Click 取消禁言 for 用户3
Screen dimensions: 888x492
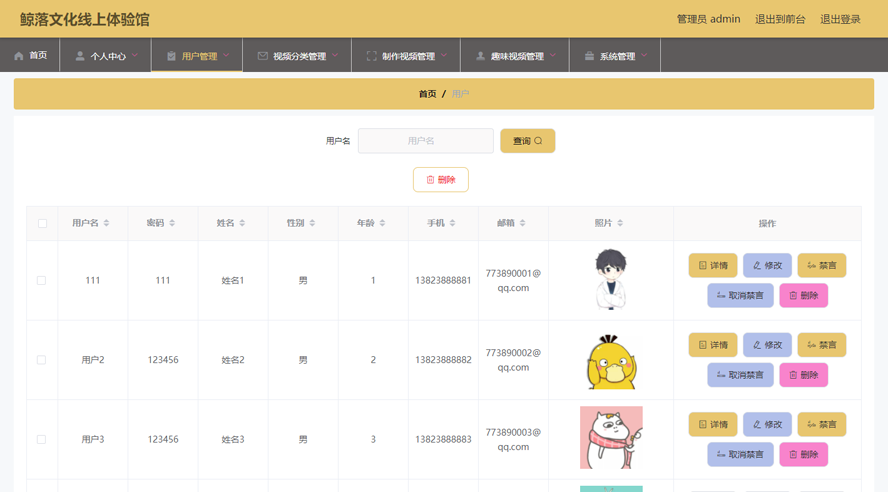point(740,455)
